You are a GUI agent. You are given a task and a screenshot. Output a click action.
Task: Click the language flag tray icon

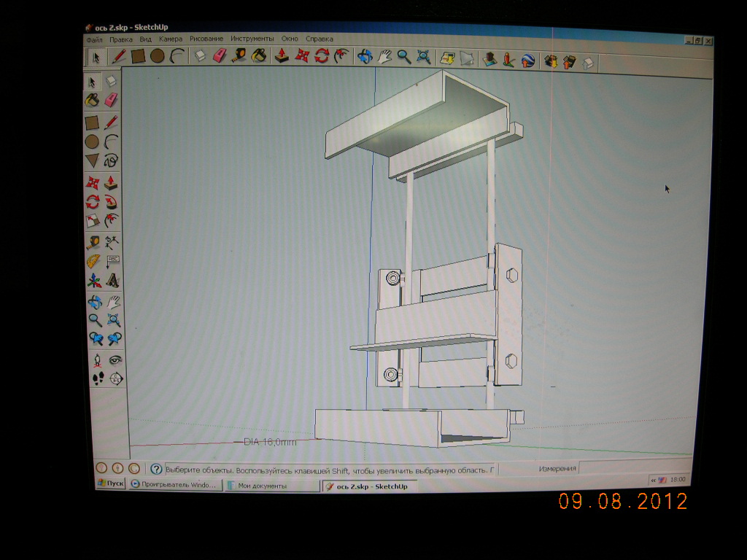click(x=662, y=480)
